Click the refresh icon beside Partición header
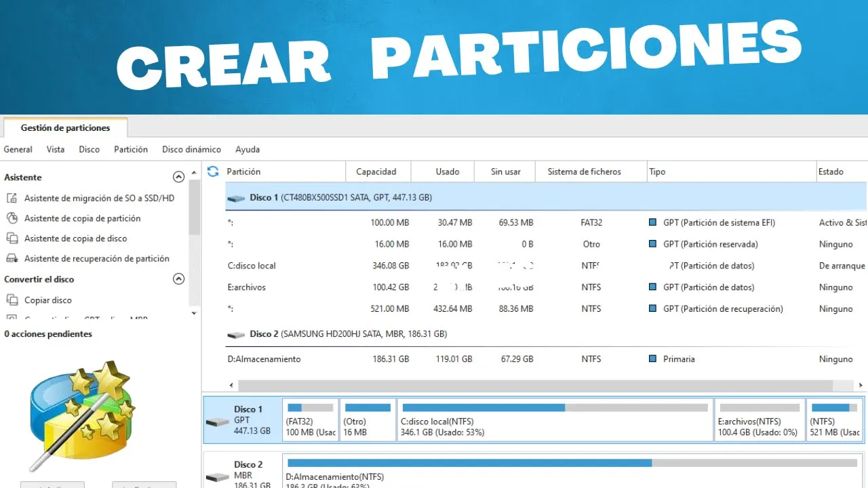868x488 pixels. [213, 171]
